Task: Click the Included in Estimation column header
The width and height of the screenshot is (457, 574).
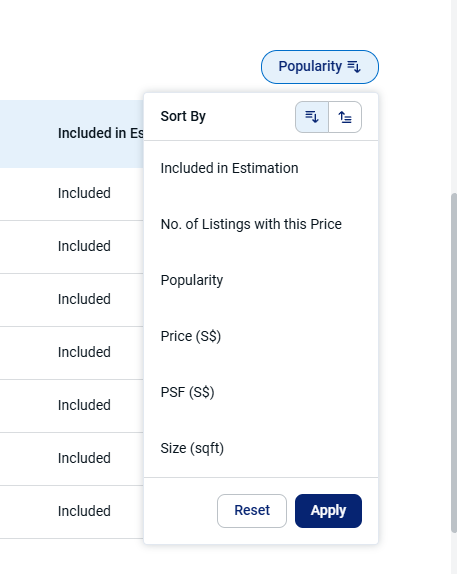Action: click(x=101, y=133)
